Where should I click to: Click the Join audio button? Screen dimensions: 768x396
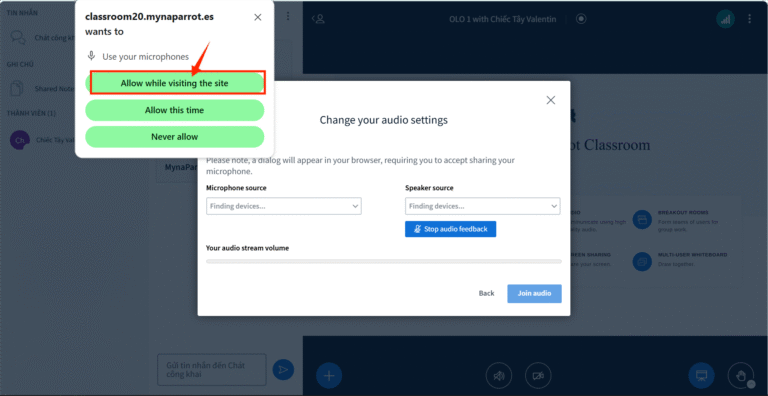point(534,294)
